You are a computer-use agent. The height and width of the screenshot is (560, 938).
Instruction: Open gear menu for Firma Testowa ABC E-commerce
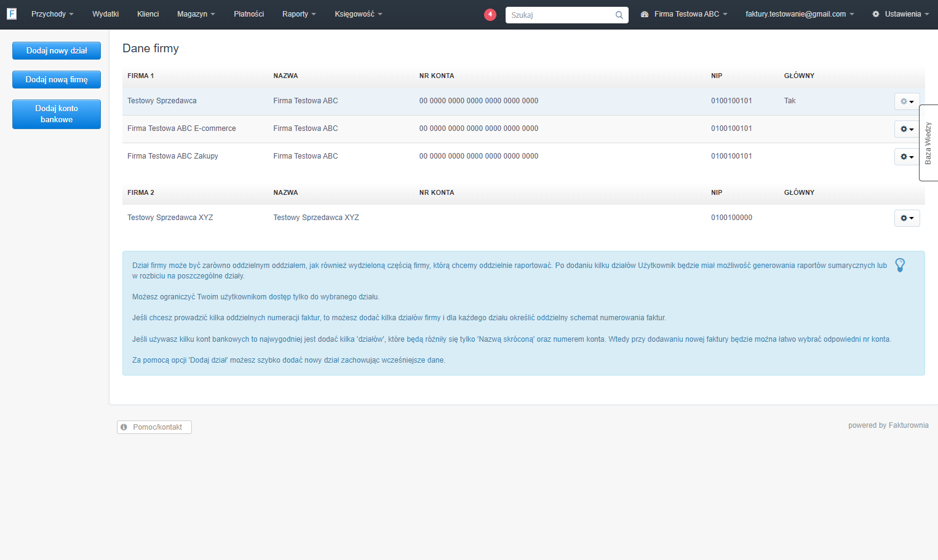[907, 129]
